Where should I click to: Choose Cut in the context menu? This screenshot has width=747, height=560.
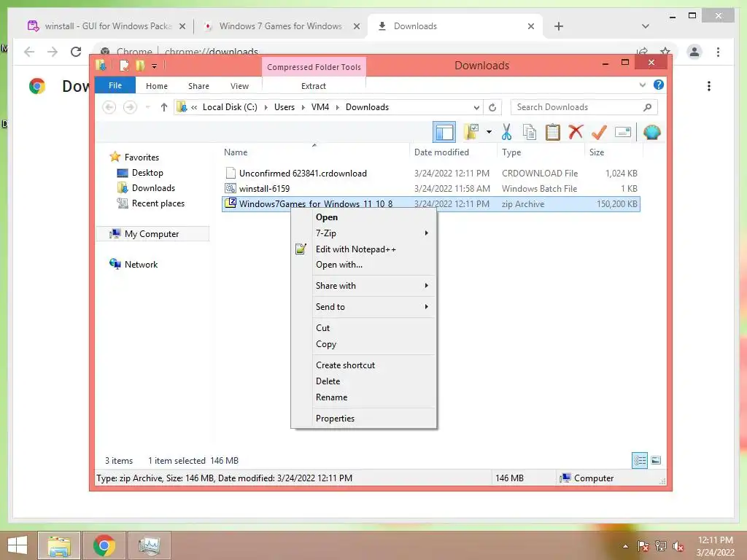click(x=363, y=327)
